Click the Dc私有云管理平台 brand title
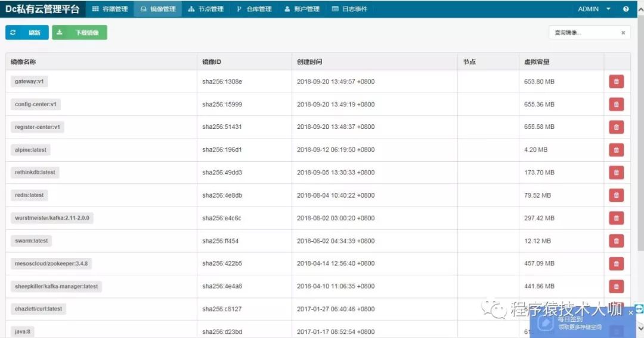Image resolution: width=644 pixels, height=338 pixels. [42, 9]
